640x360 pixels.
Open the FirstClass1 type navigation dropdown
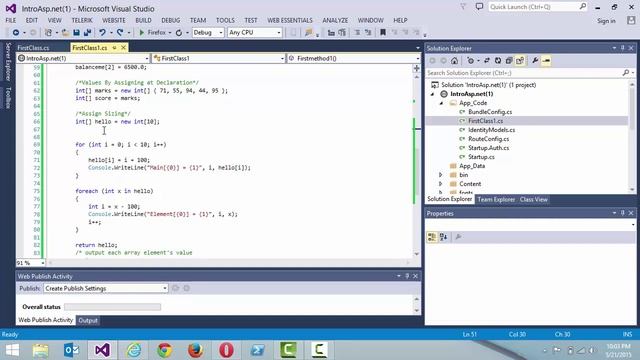click(x=282, y=58)
